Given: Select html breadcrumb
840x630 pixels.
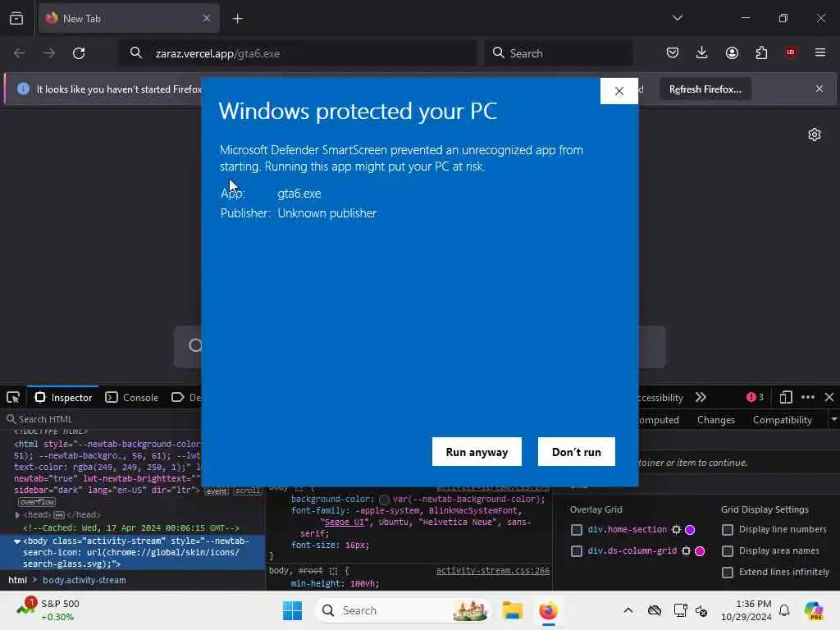Looking at the screenshot, I should 17,580.
